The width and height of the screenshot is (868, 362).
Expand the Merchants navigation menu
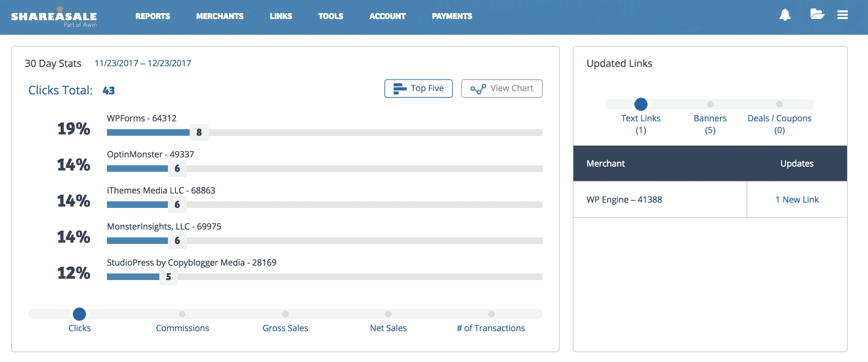220,16
